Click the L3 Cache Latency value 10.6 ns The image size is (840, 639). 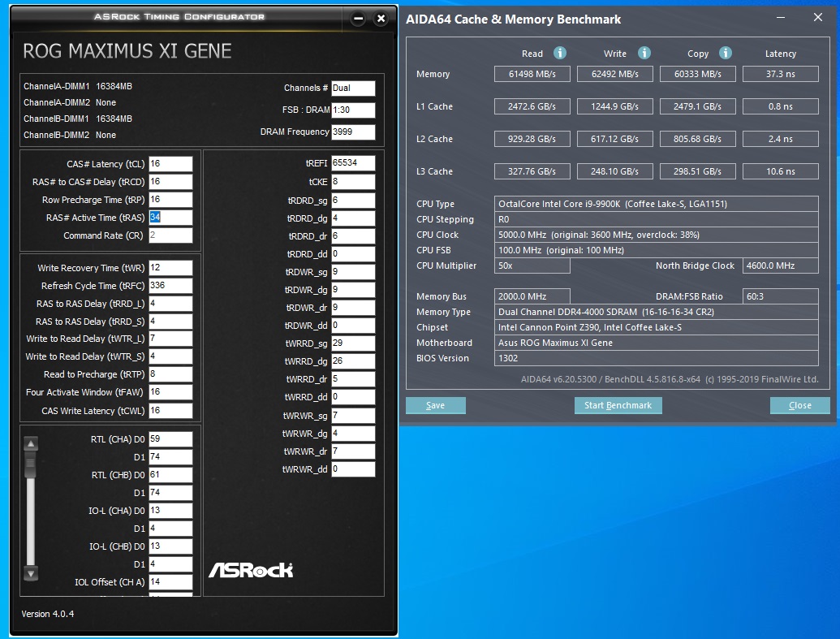click(x=781, y=171)
